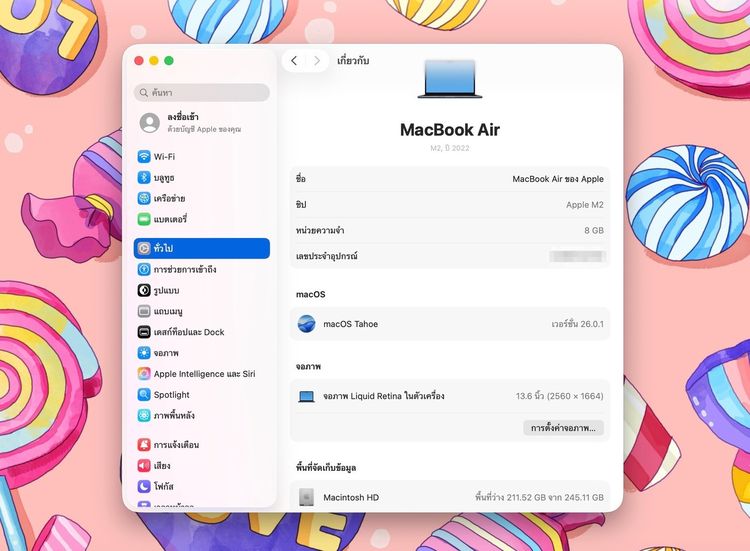This screenshot has height=551, width=750.
Task: Click the 'เกี่ยวกับ' page title
Action: 353,61
